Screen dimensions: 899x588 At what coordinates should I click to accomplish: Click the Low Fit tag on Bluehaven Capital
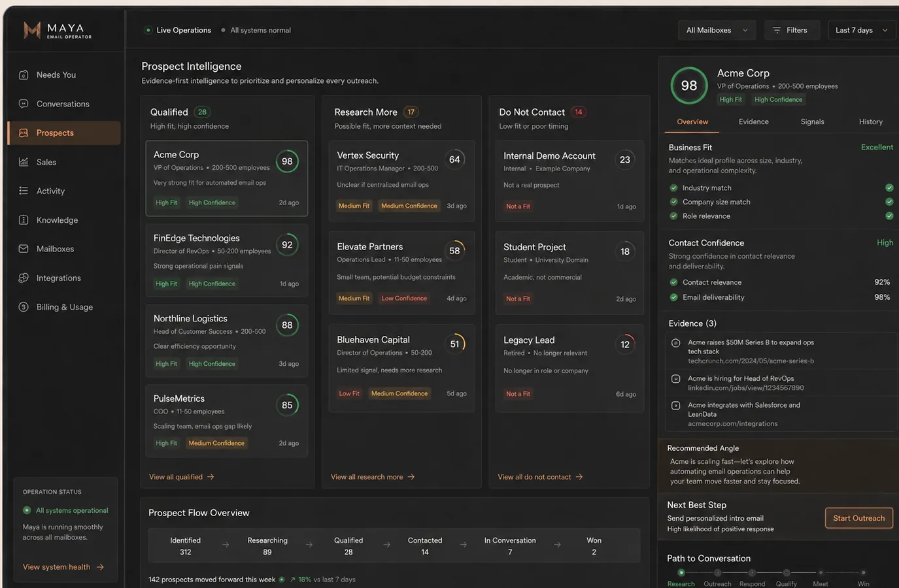349,394
